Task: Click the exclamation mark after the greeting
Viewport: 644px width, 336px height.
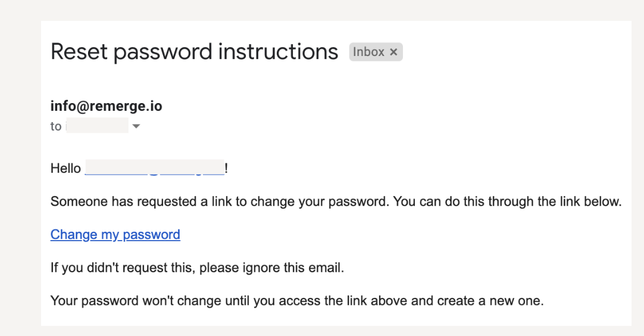Action: click(x=227, y=169)
